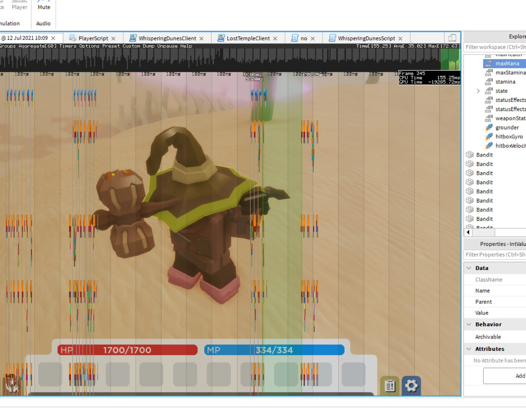Image resolution: width=526 pixels, height=420 pixels.
Task: Select the first Bandit model in Explorer
Action: 484,155
